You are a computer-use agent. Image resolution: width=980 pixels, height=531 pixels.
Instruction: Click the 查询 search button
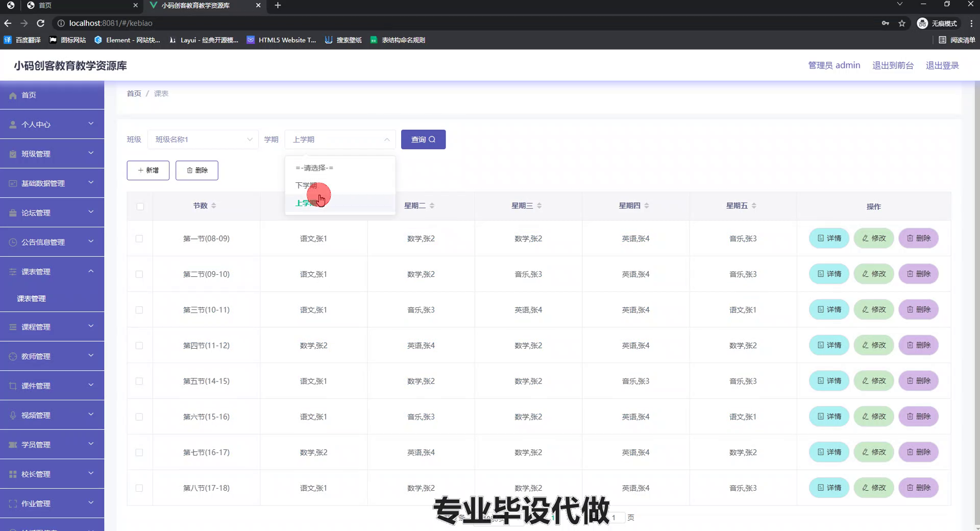coord(423,139)
